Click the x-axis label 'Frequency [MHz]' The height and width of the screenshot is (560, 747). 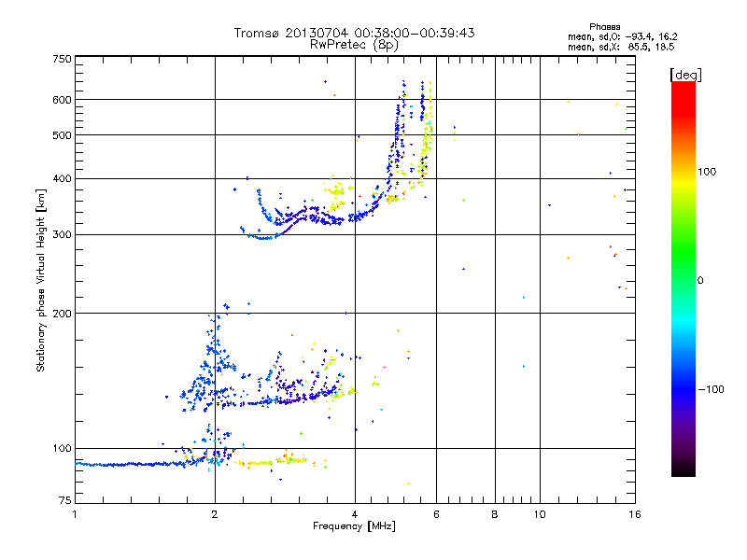[354, 526]
